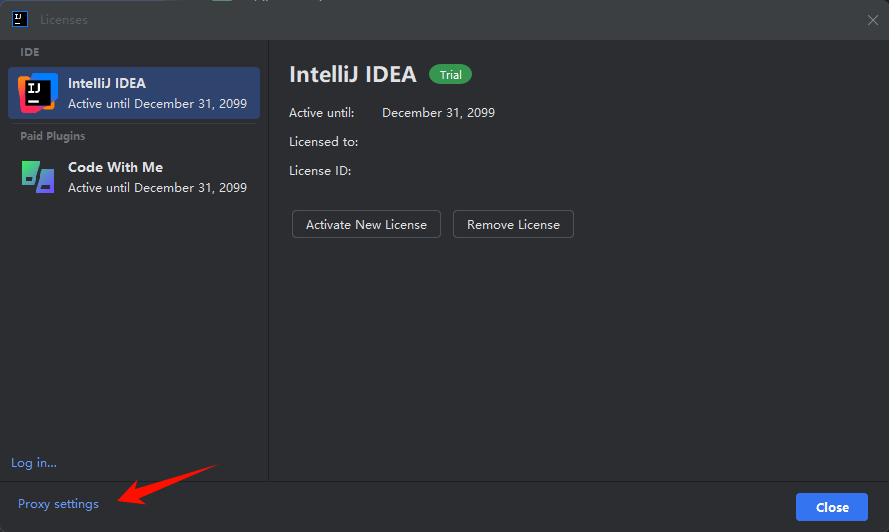Click the "Licensed to:" label

324,142
